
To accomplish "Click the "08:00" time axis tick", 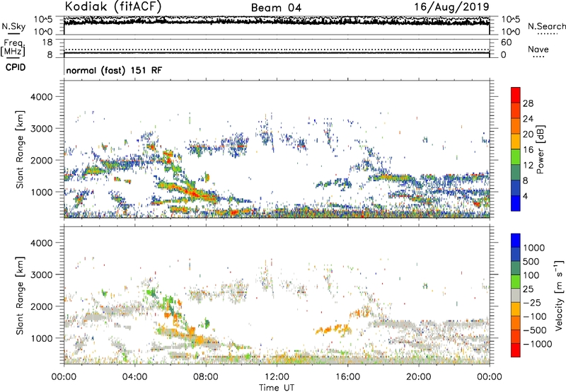I will (206, 377).
